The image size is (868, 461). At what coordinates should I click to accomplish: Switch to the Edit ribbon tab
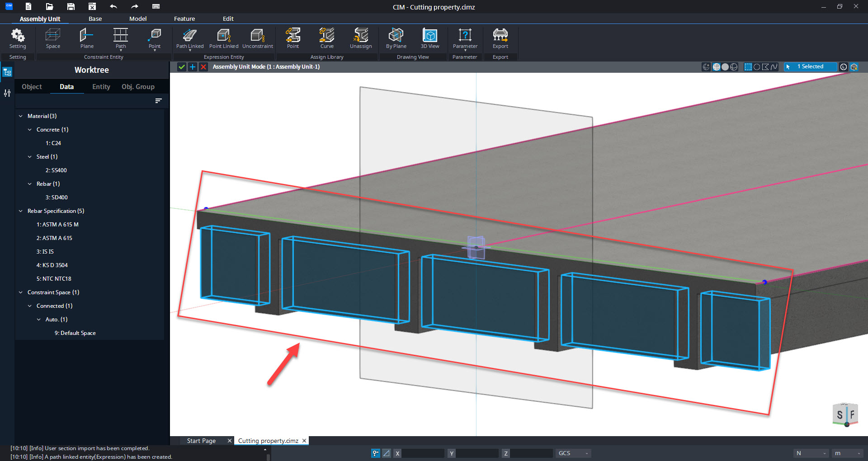[x=228, y=19]
